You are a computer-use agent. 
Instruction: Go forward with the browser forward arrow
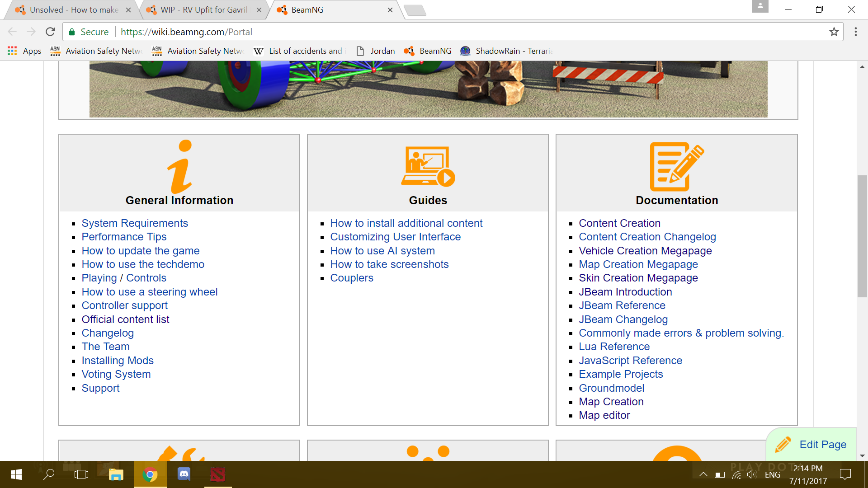(31, 32)
